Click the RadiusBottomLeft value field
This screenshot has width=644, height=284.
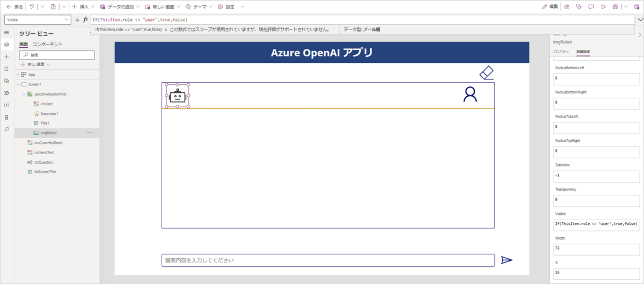(596, 78)
